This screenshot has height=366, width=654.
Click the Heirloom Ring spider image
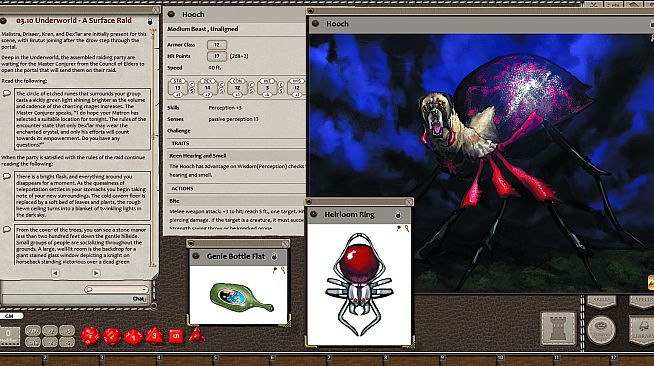pos(359,284)
